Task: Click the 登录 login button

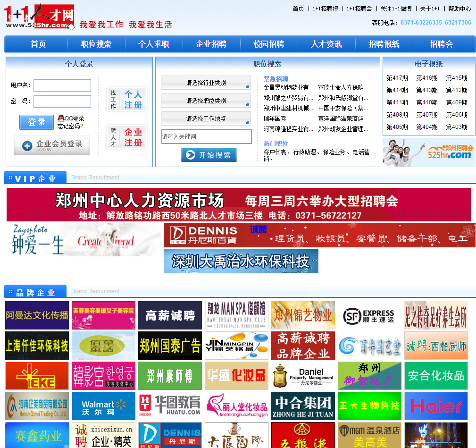Action: pos(37,122)
